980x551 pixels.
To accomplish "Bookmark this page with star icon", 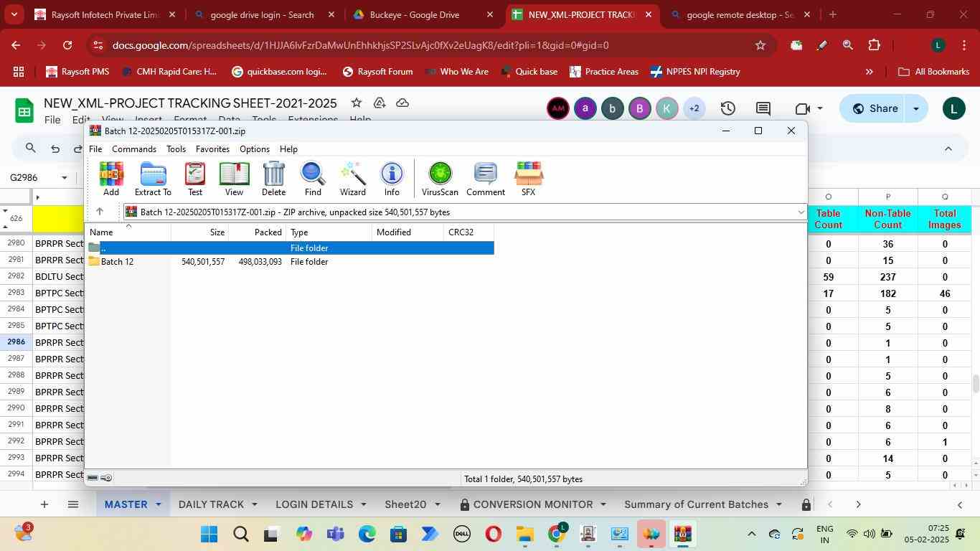I will pyautogui.click(x=760, y=45).
